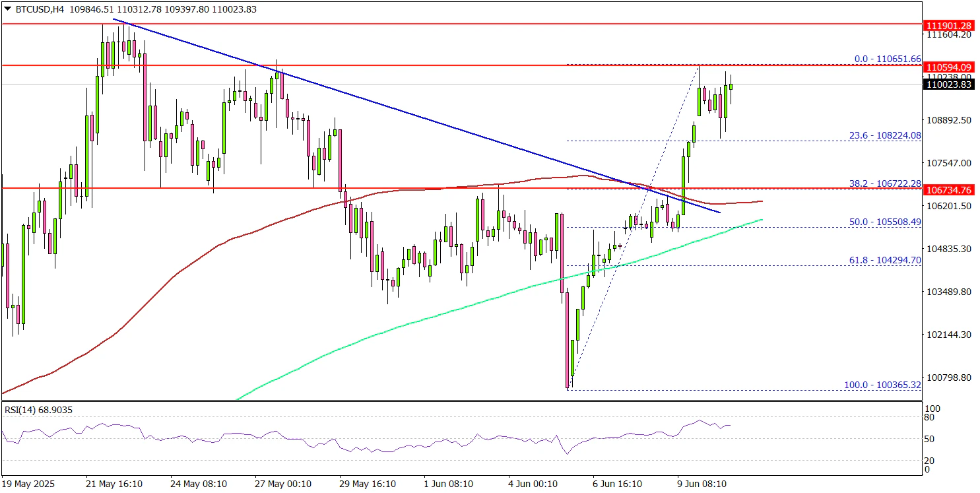Open the dropdown arrow beside BTCUSD,H4
Screen dimensions: 980x493
[x=7, y=9]
